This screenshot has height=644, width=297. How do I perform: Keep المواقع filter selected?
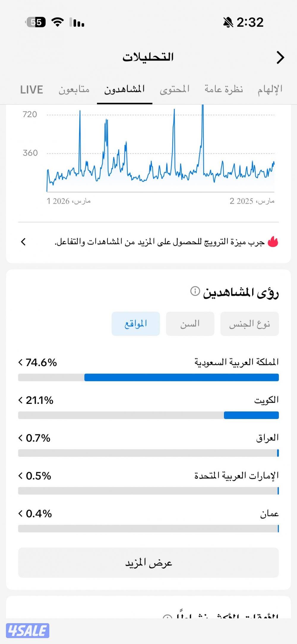(x=135, y=324)
